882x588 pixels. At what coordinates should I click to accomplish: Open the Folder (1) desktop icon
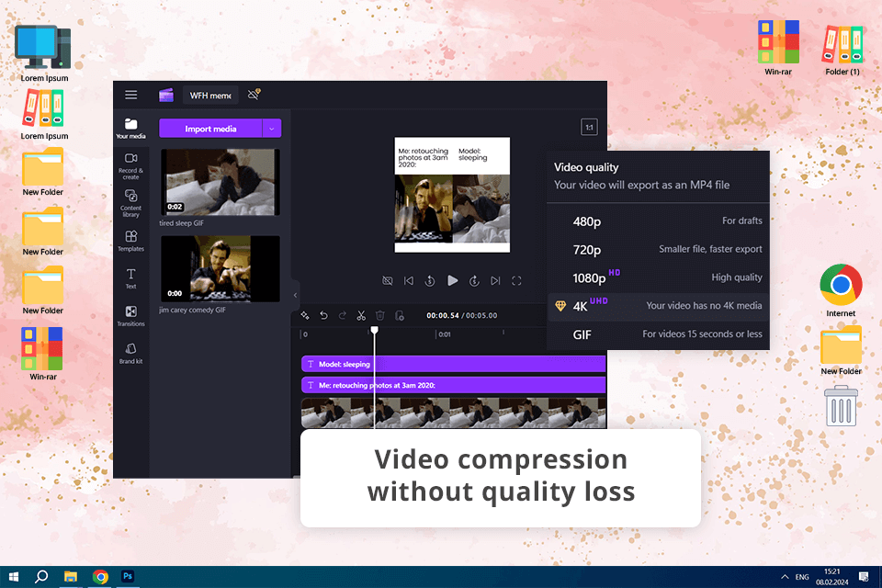coord(842,50)
